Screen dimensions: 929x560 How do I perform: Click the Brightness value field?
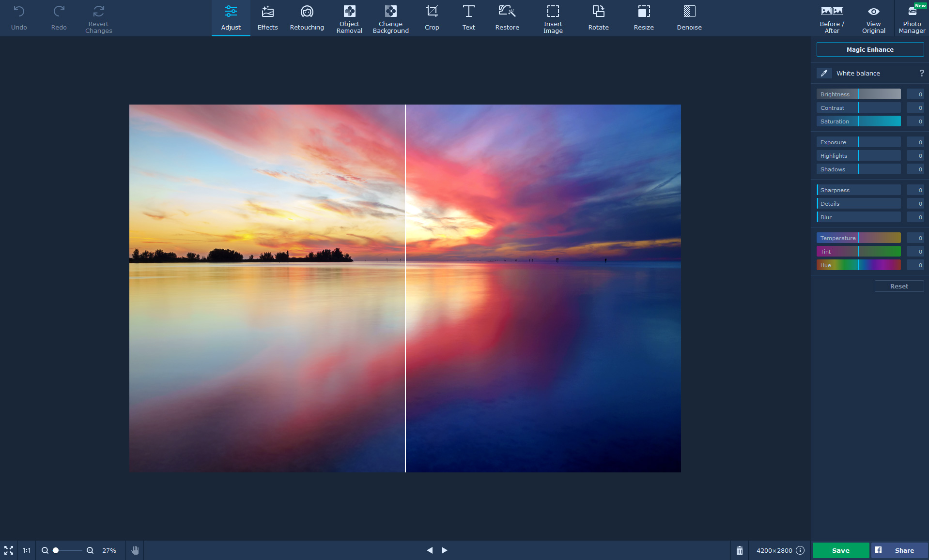click(915, 94)
